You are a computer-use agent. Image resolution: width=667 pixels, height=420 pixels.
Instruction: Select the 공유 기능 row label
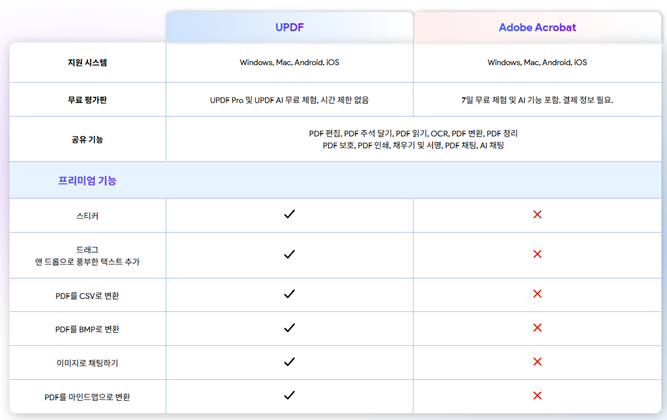pos(87,140)
